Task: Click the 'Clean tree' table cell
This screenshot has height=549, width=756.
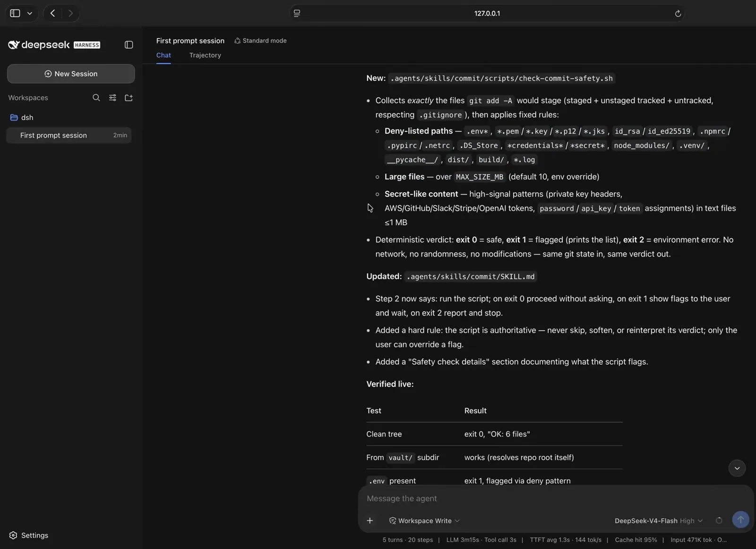Action: [384, 434]
